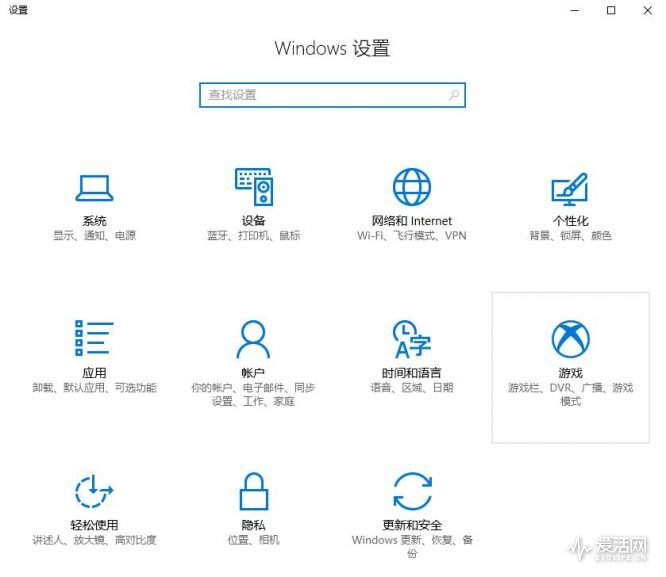Close the 设置 window

(x=647, y=10)
